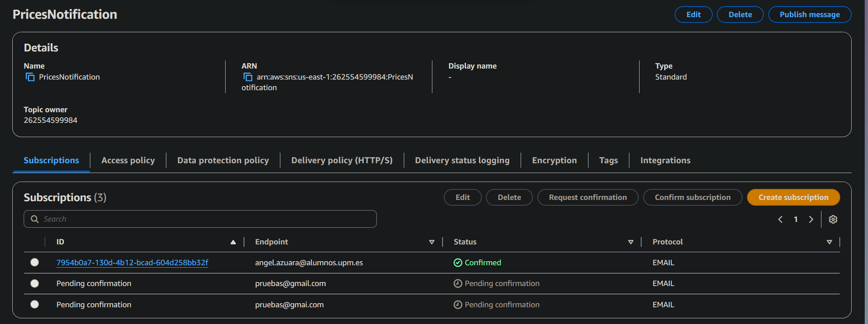The width and height of the screenshot is (868, 324).
Task: Copy the topic ARN value
Action: (x=248, y=77)
